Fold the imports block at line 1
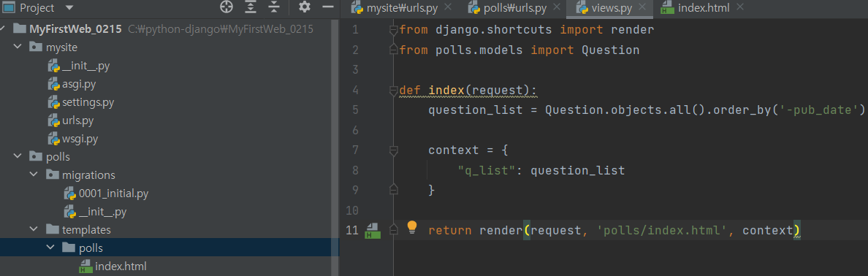Viewport: 868px width, 276px height. click(x=394, y=30)
